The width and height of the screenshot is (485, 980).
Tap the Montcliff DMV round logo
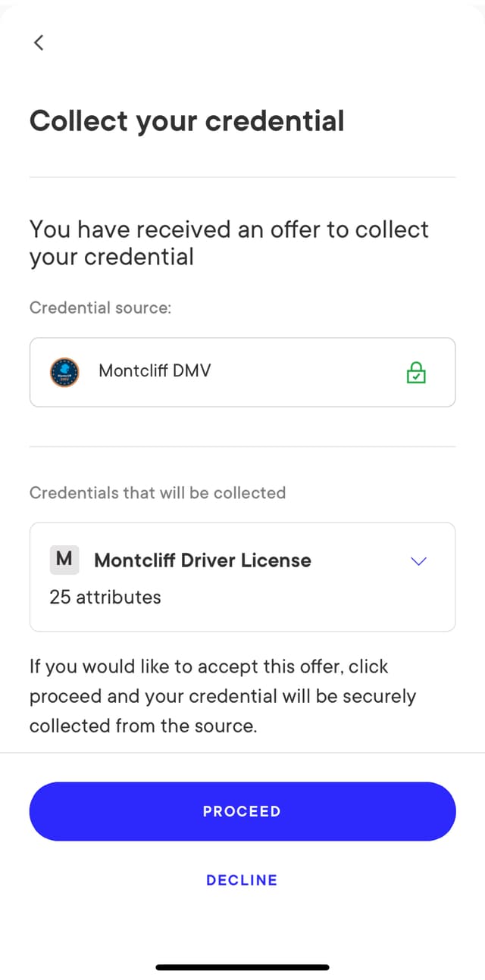(x=64, y=372)
